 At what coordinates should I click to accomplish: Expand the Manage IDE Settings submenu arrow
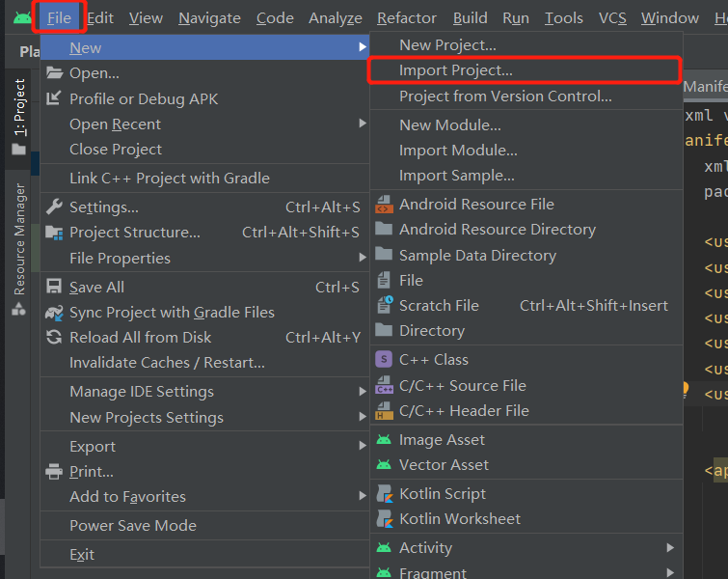coord(363,391)
